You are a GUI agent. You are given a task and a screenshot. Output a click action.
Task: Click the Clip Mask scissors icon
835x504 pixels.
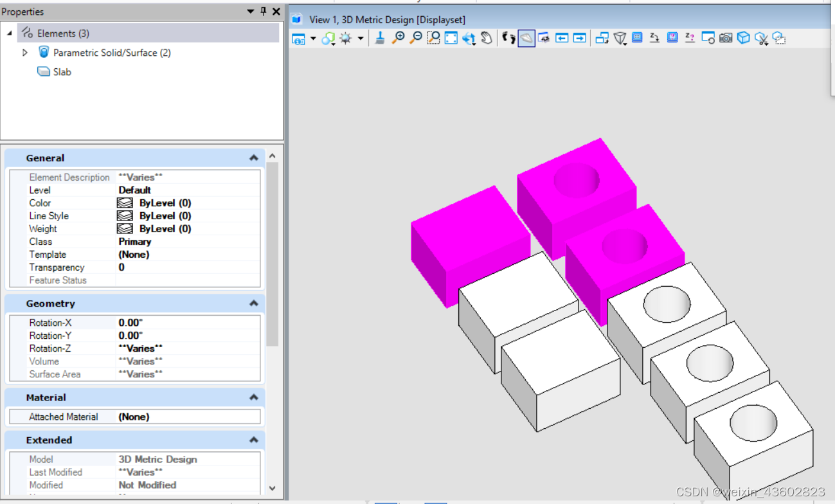point(762,39)
